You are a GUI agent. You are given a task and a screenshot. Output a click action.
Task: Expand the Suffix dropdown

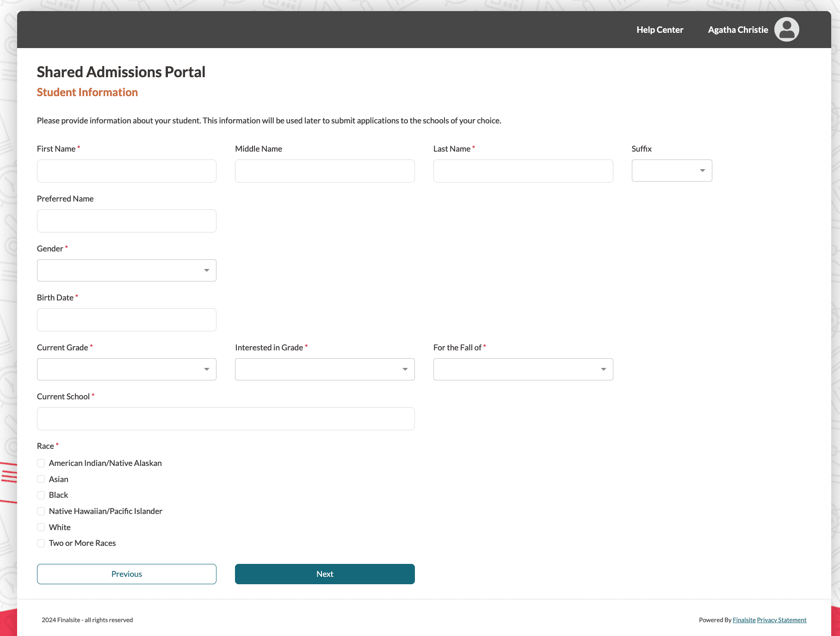click(672, 171)
